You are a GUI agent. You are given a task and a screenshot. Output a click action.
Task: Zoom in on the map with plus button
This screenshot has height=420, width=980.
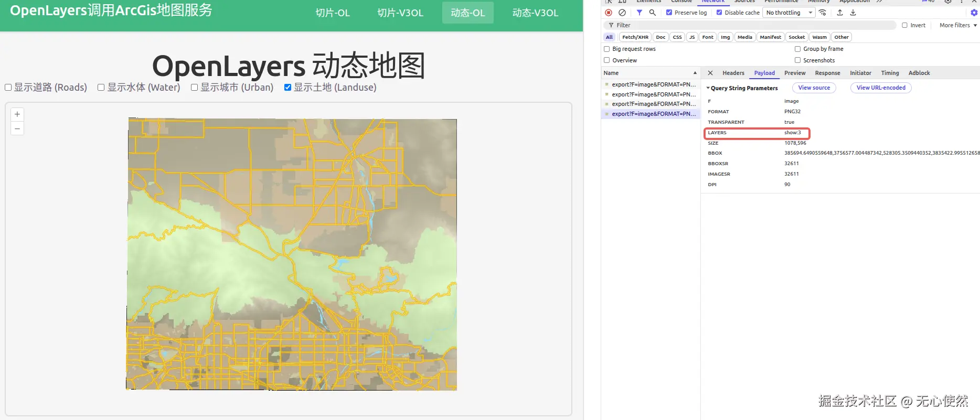[17, 114]
